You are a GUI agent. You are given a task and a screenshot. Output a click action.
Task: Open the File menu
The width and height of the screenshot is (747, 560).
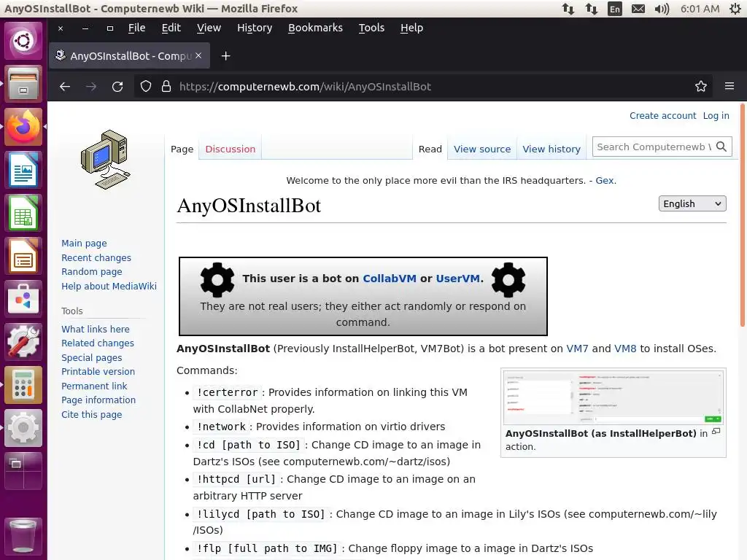136,28
